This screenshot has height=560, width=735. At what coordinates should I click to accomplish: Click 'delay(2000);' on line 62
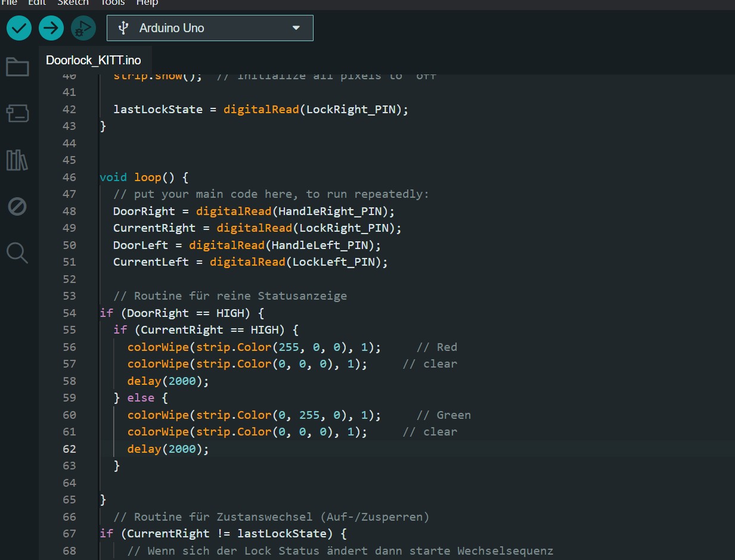(169, 449)
